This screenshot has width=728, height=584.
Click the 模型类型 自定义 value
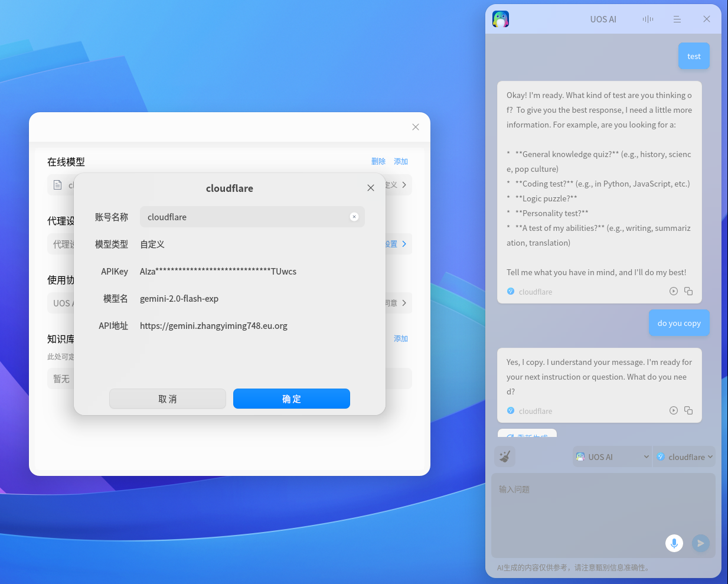coord(152,244)
